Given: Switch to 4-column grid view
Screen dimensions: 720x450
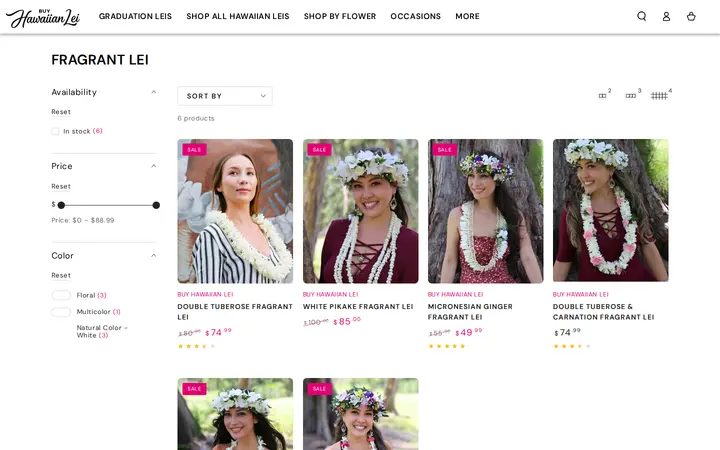Looking at the screenshot, I should pyautogui.click(x=661, y=94).
